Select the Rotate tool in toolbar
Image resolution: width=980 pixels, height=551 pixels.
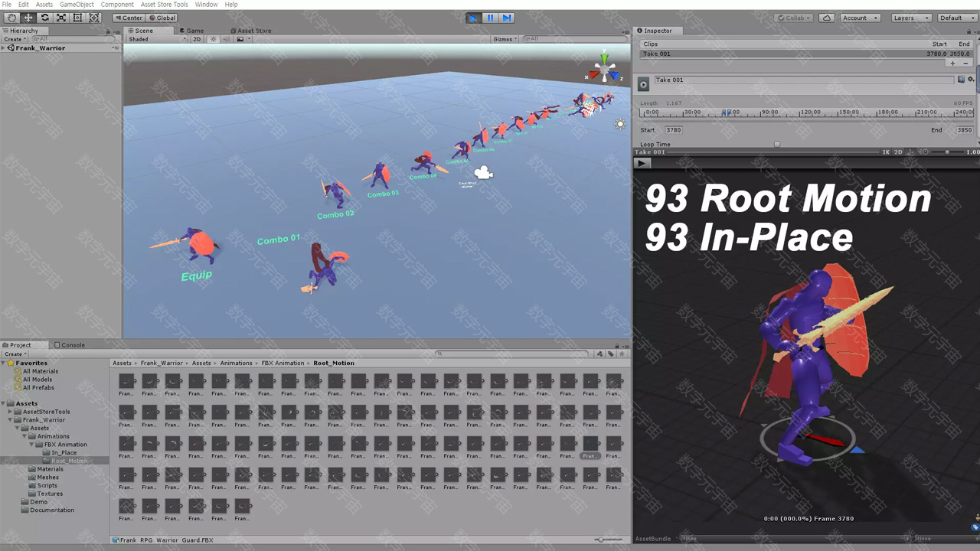[x=44, y=18]
